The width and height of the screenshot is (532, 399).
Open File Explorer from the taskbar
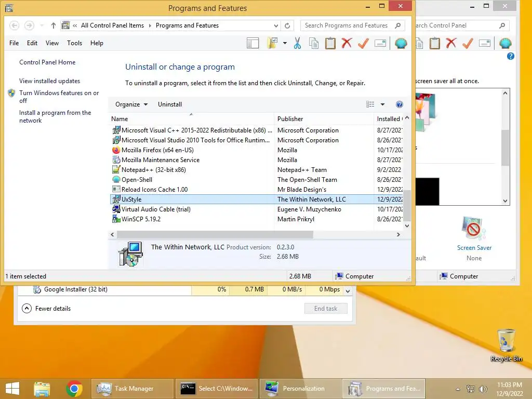pyautogui.click(x=42, y=389)
